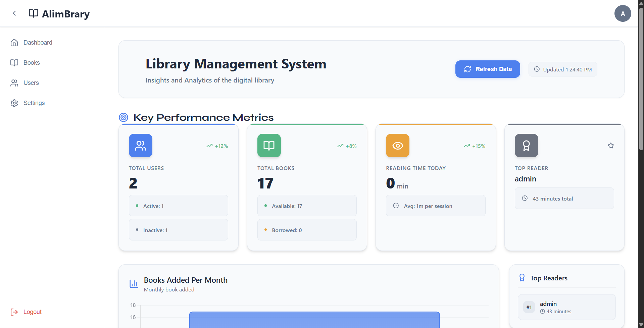644x328 pixels.
Task: Click the Refresh Data button
Action: 487,69
